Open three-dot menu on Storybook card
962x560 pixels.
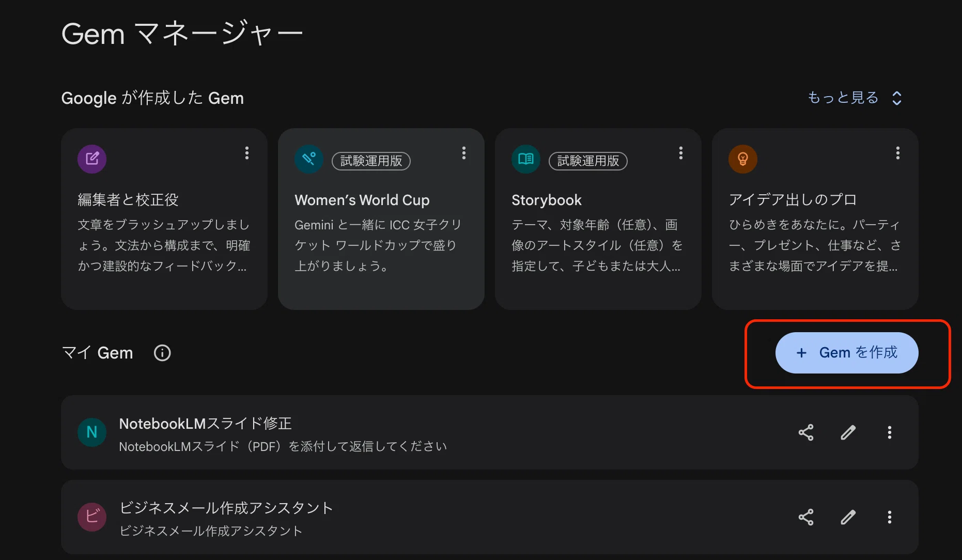[681, 153]
